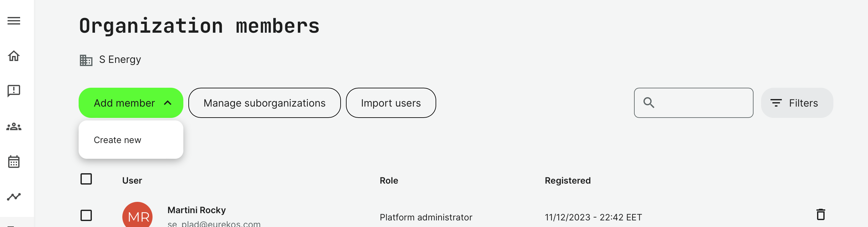Click the Registered column header

click(x=567, y=180)
